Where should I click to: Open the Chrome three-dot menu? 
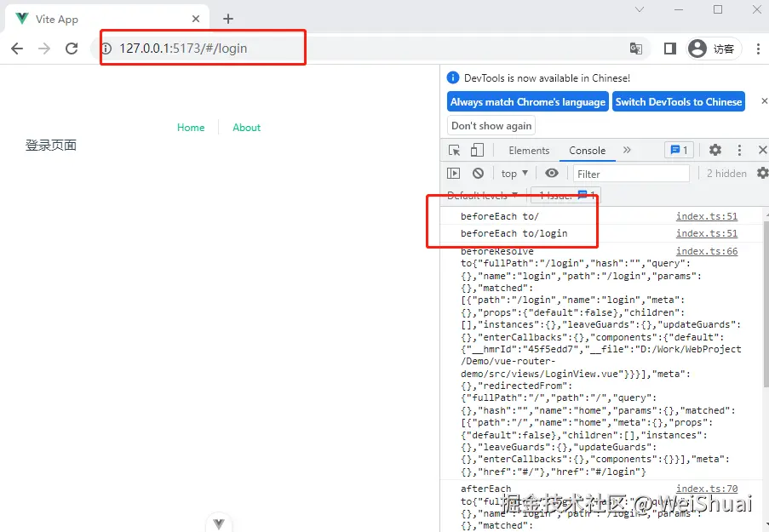758,49
